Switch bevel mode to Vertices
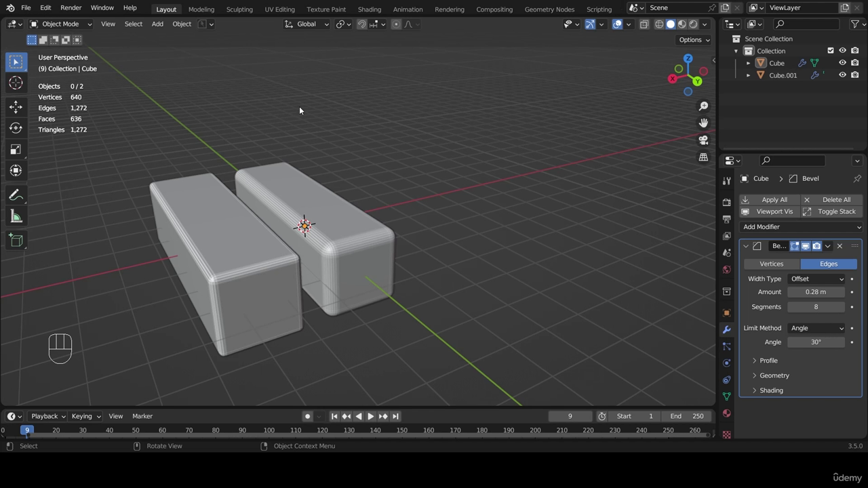Image resolution: width=868 pixels, height=488 pixels. point(772,264)
